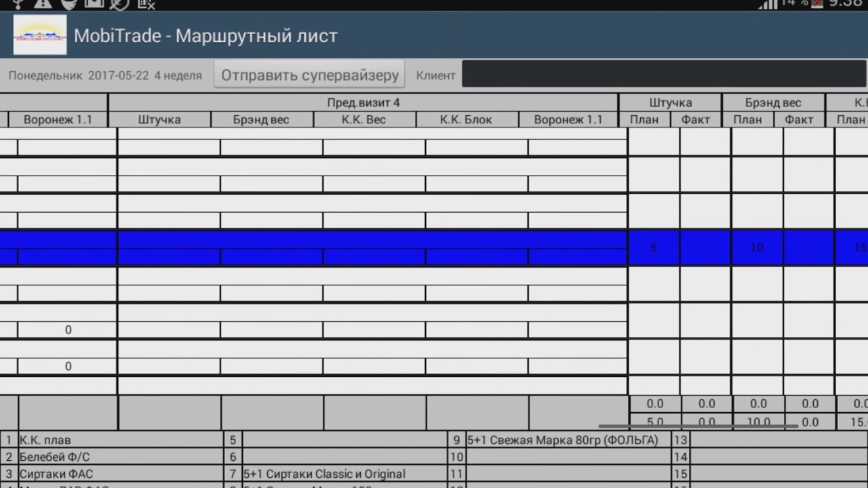Click the 'К.К. Блок' column header
The height and width of the screenshot is (488, 868).
[467, 119]
